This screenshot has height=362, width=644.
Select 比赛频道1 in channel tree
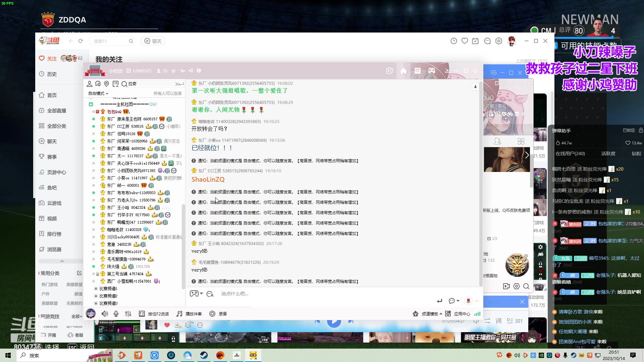(x=108, y=289)
